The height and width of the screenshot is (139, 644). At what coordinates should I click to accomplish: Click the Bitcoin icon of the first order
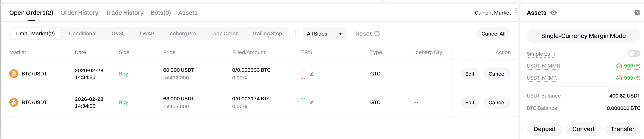[x=14, y=74]
